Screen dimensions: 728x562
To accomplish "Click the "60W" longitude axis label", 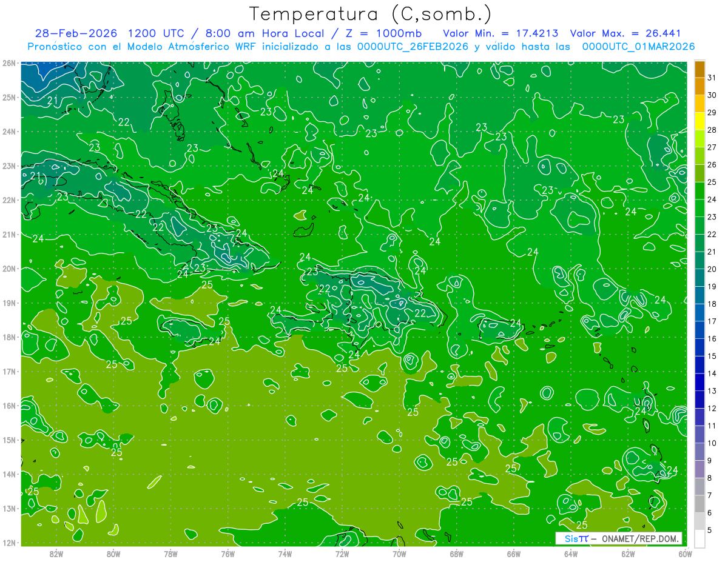I will point(685,553).
